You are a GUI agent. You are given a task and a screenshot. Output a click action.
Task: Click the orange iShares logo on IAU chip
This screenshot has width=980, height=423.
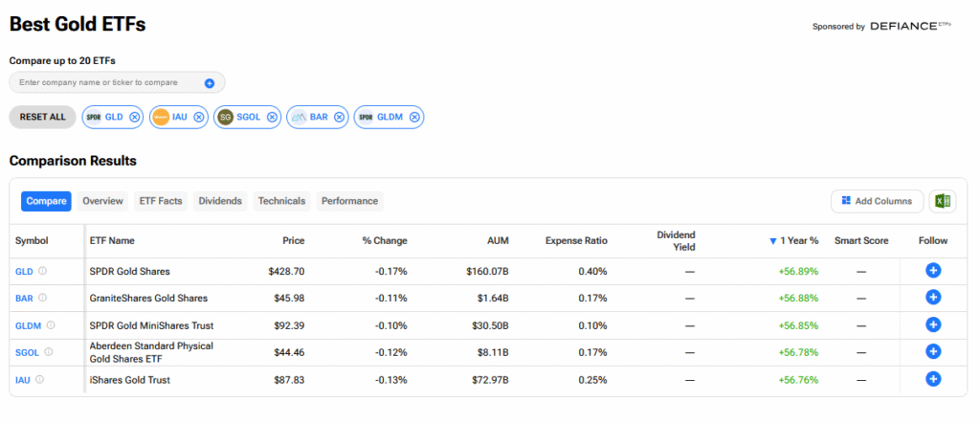click(161, 117)
